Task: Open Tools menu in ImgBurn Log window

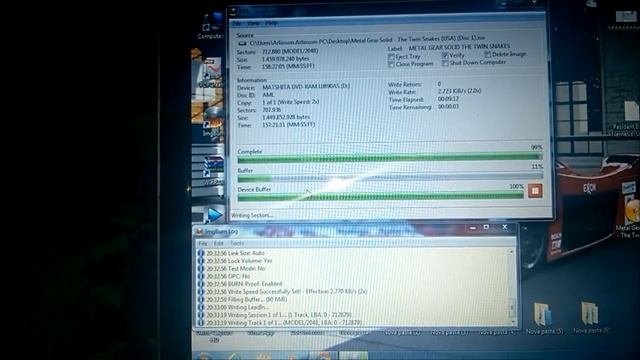Action: click(x=237, y=243)
